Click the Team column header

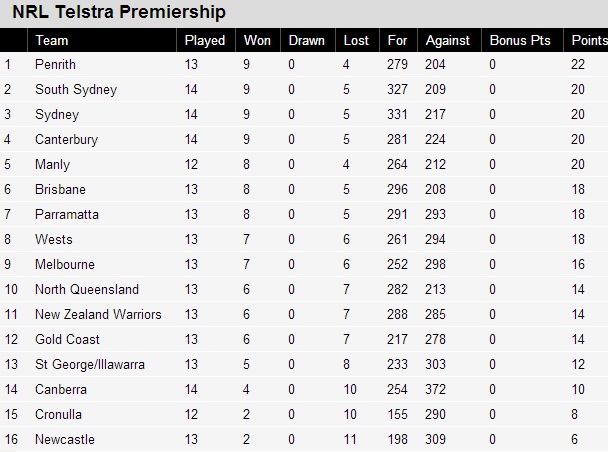(x=52, y=41)
